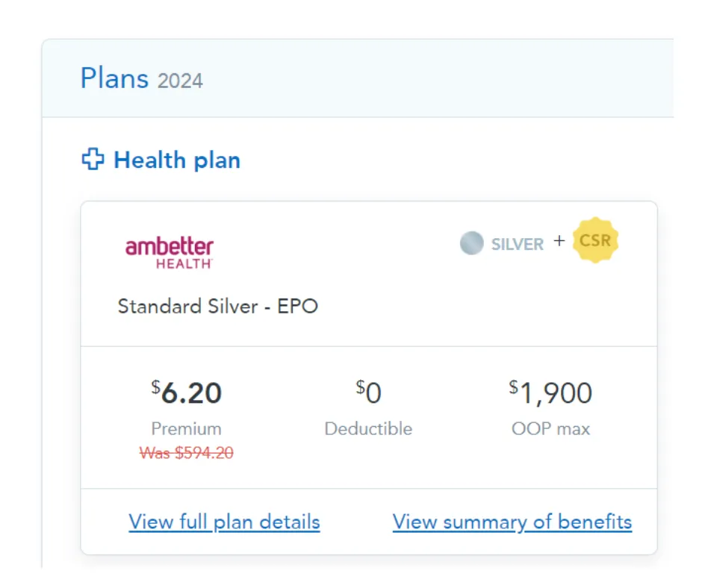
Task: Open the View full plan details link
Action: (x=224, y=522)
